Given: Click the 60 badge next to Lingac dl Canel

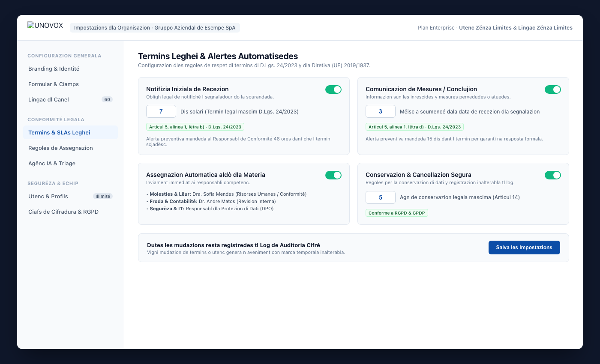Looking at the screenshot, I should pos(107,100).
